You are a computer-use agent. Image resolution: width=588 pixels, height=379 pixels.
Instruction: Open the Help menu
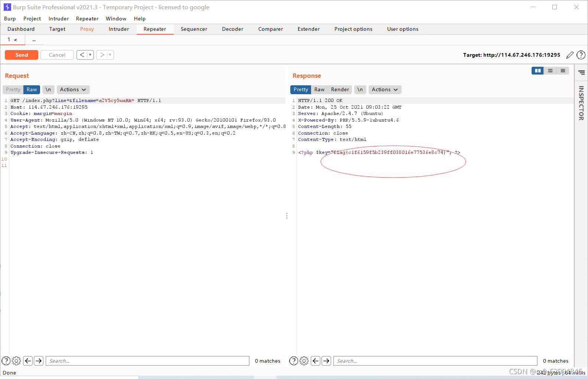pyautogui.click(x=140, y=19)
